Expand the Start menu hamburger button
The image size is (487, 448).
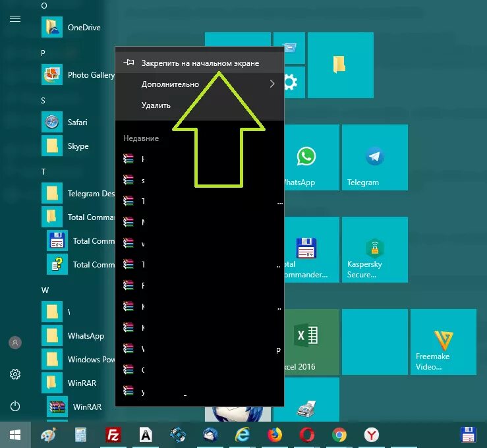[15, 19]
